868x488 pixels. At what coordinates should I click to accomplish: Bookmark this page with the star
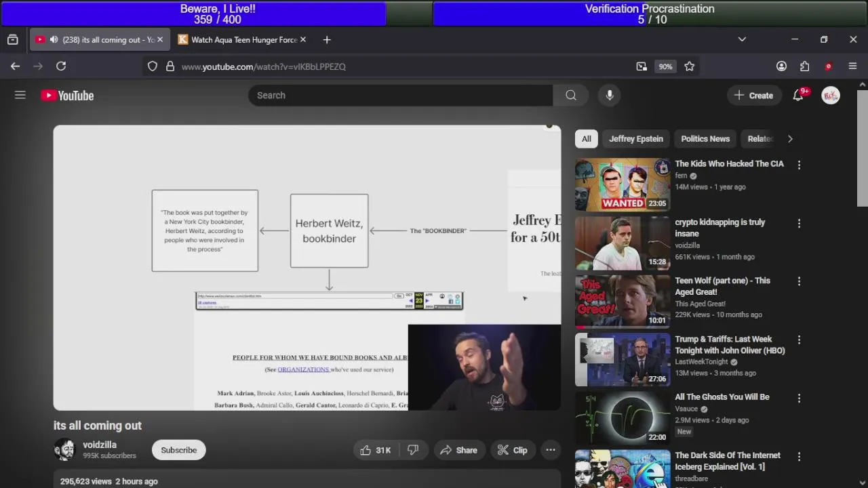tap(690, 66)
